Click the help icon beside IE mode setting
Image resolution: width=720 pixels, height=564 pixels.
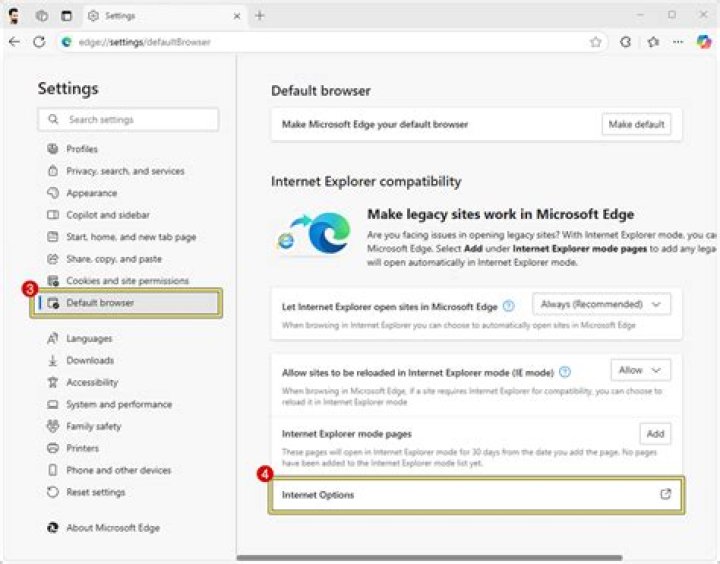(565, 372)
